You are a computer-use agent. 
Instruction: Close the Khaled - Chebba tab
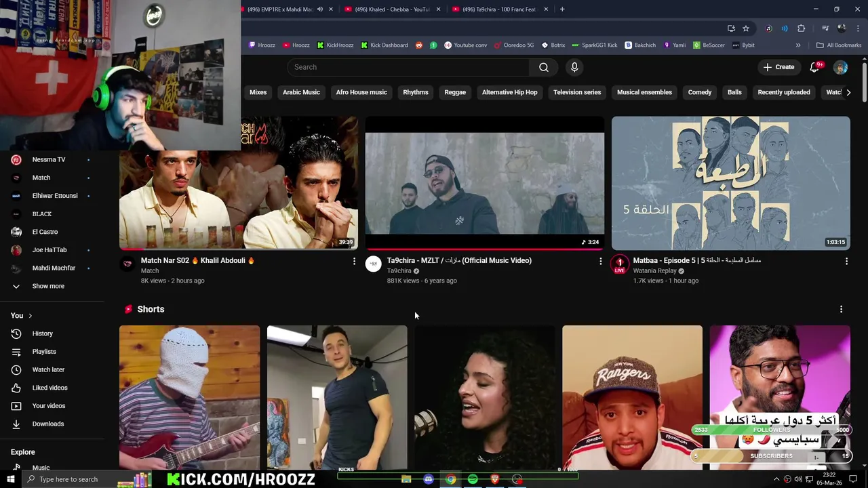point(438,9)
